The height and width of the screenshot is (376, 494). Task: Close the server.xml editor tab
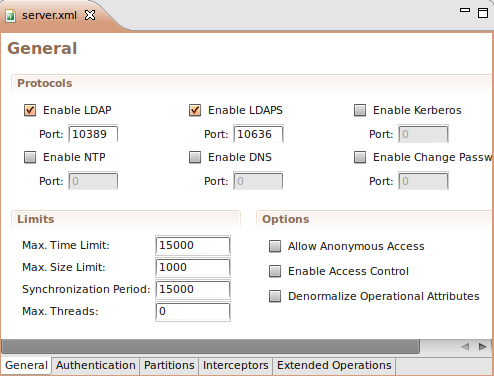90,15
